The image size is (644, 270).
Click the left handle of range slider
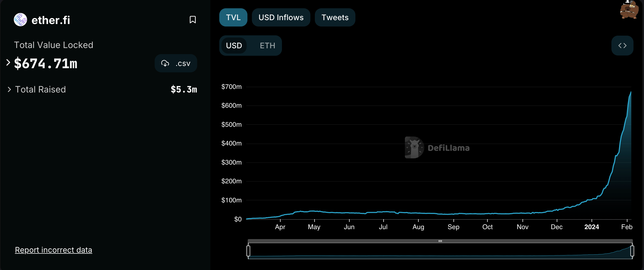coord(248,251)
